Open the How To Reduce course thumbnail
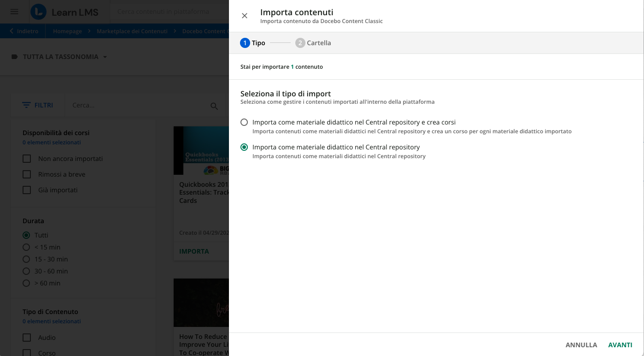The width and height of the screenshot is (644, 356). click(201, 303)
